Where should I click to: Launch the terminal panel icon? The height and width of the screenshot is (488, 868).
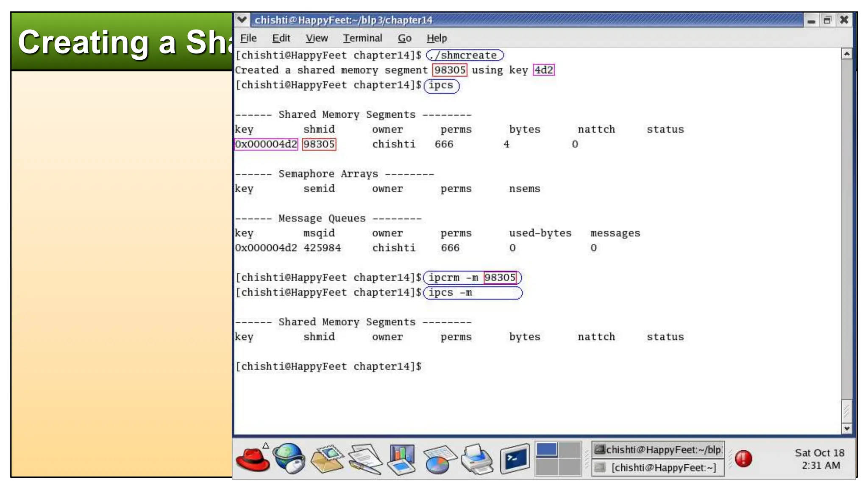(515, 459)
